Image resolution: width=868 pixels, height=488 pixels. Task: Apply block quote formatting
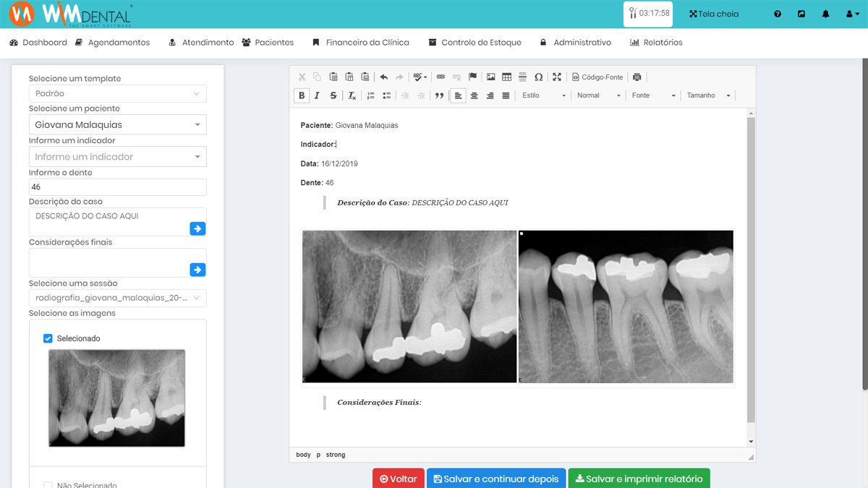(x=439, y=95)
